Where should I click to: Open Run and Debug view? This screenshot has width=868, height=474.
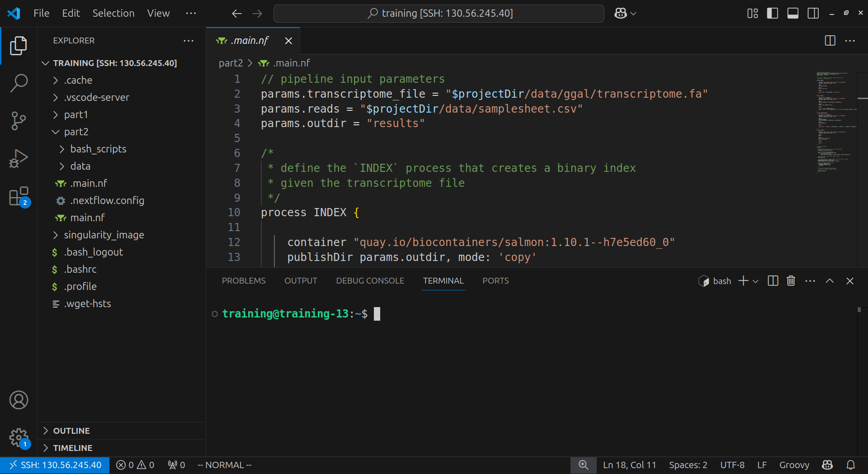point(19,159)
